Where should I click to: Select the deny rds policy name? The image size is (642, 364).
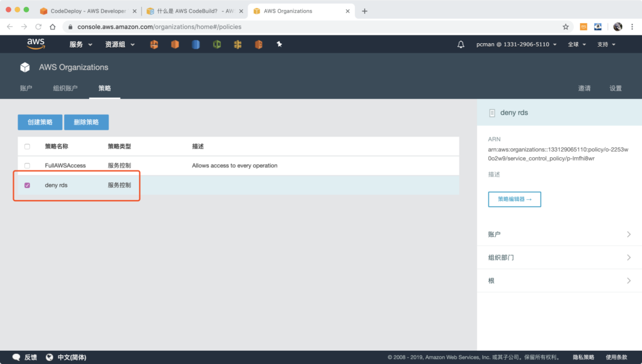click(56, 185)
